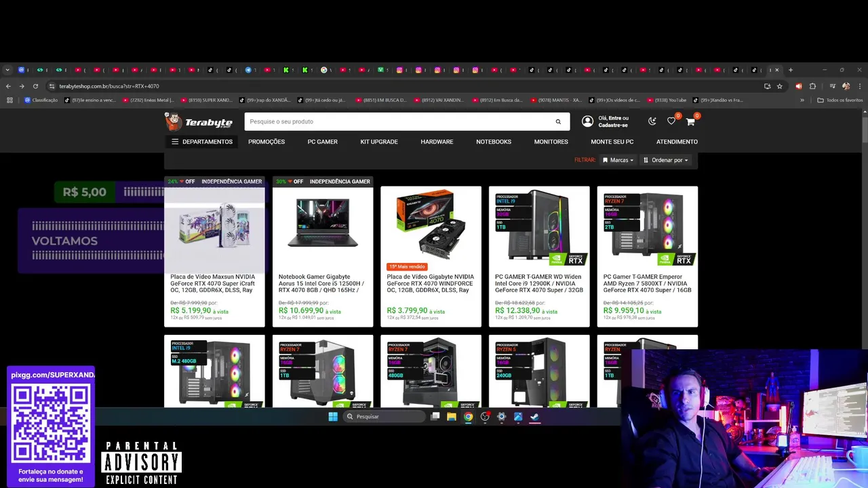Open the ATENDIMENTO menu item
Screen dimensions: 868x488
pyautogui.click(x=677, y=142)
